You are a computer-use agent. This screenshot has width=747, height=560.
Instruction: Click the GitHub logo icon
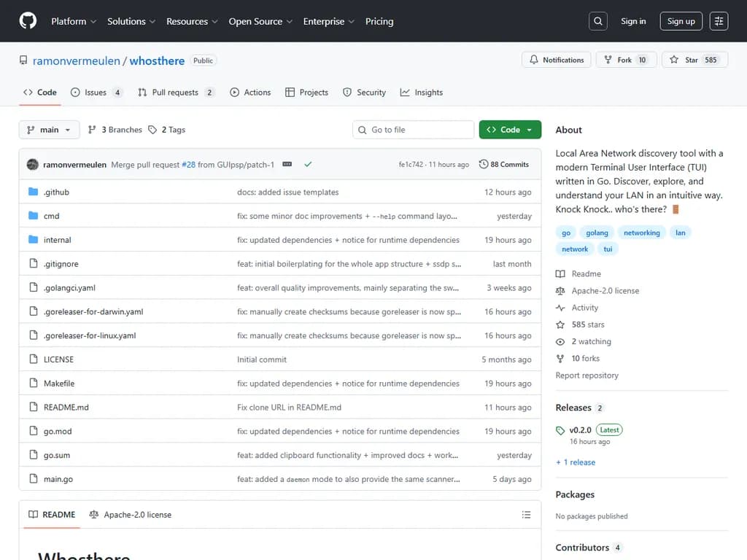(28, 21)
